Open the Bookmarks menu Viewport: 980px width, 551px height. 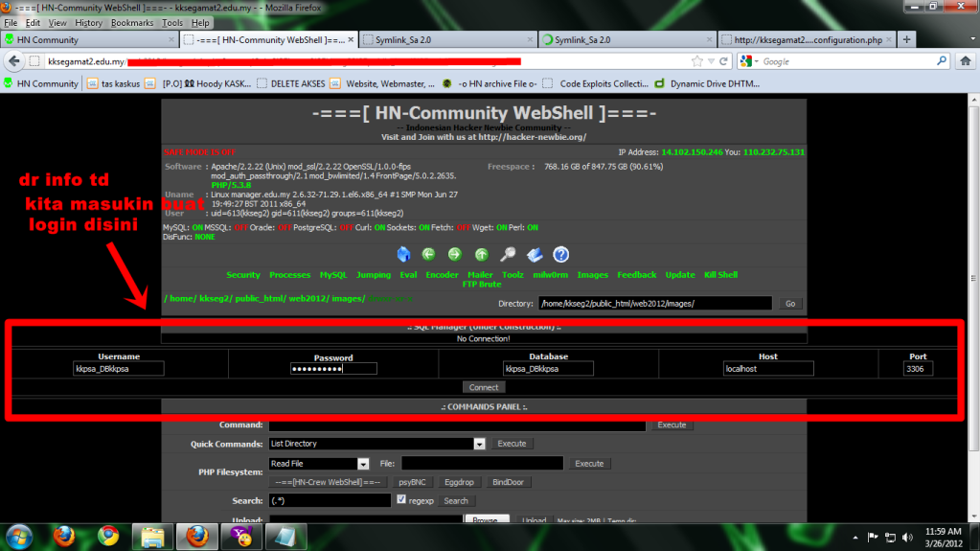pyautogui.click(x=131, y=22)
